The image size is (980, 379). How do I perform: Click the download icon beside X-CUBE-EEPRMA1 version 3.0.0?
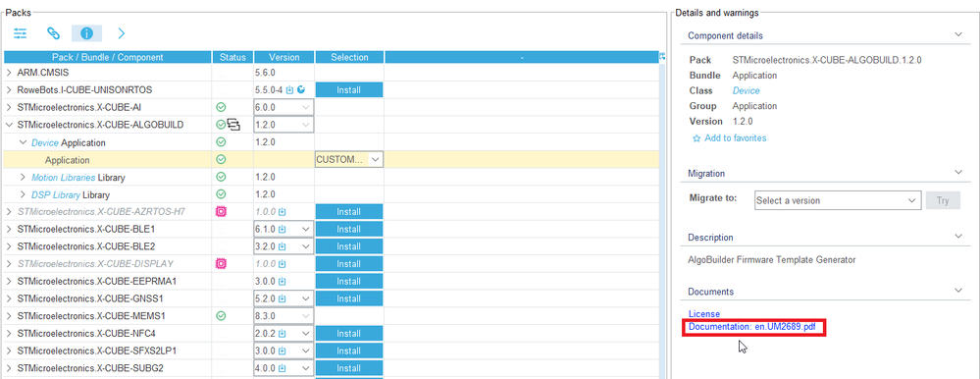[282, 282]
